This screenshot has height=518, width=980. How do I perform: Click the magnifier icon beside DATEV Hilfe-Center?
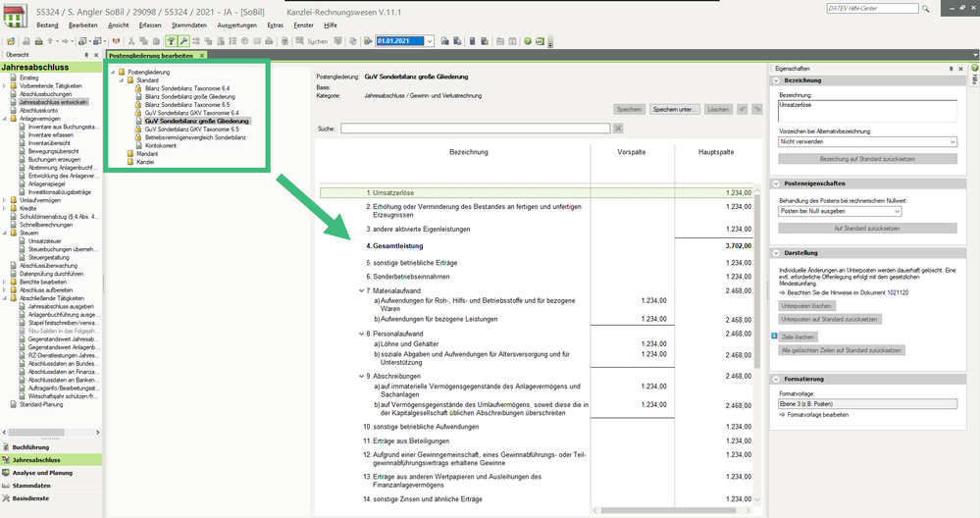(926, 9)
